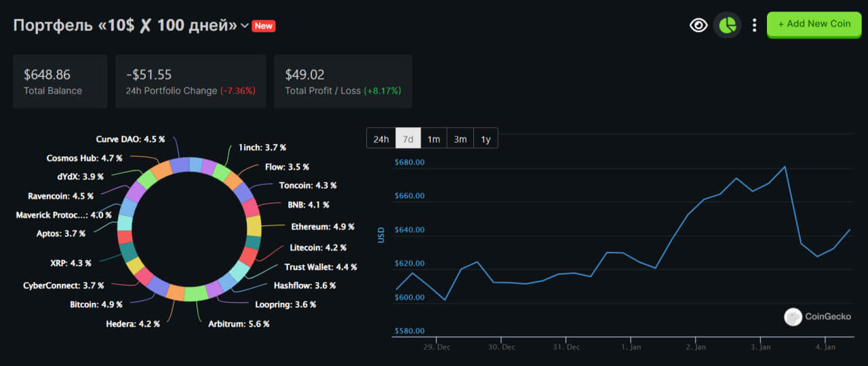Click the -7.36% change percentage

coord(237,90)
